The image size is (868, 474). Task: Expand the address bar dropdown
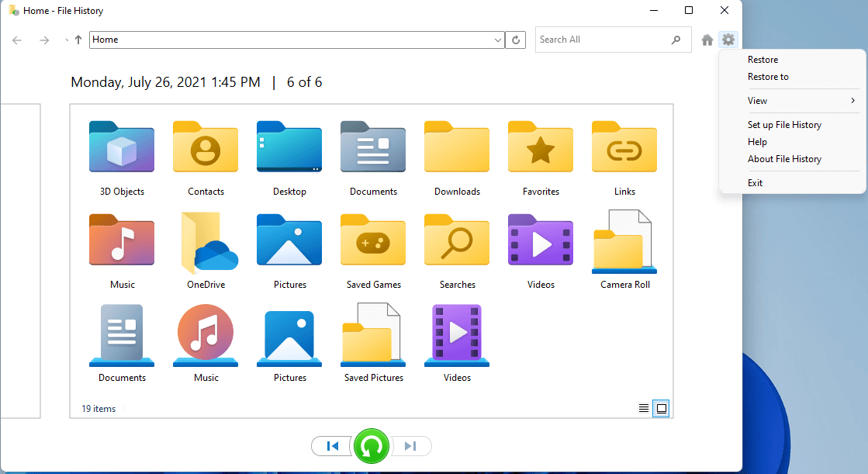point(498,40)
